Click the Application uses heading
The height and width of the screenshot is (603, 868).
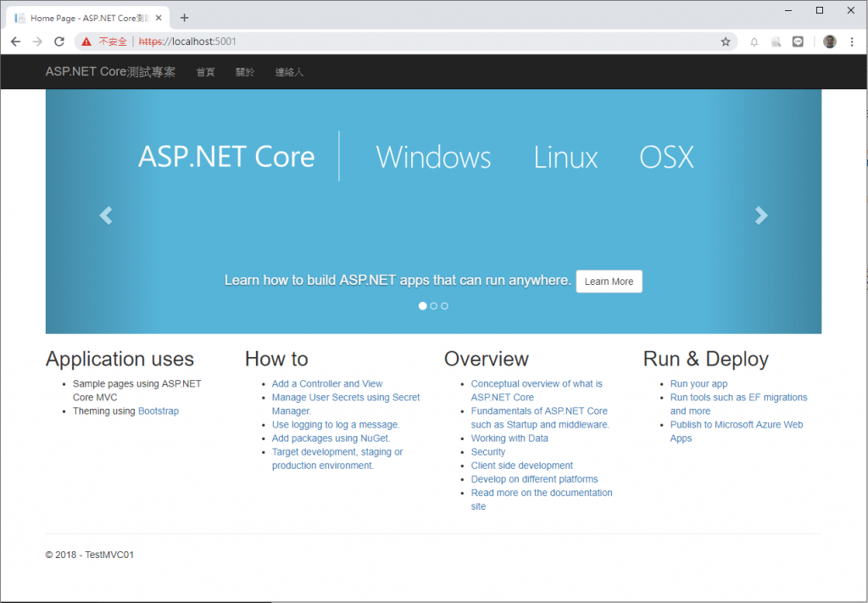(x=120, y=359)
